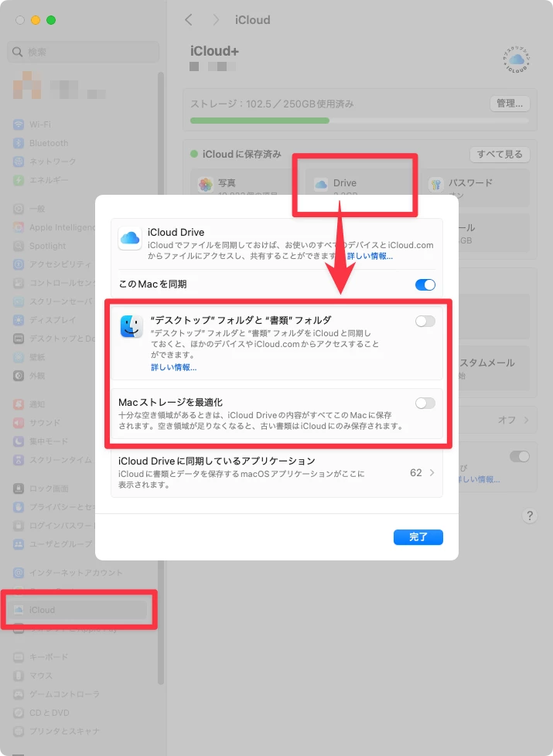Click the help question mark button
Image resolution: width=553 pixels, height=756 pixels.
(529, 516)
